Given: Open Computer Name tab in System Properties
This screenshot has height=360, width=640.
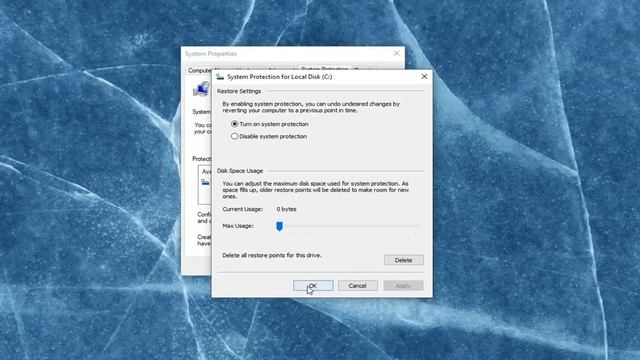Looking at the screenshot, I should (x=199, y=70).
